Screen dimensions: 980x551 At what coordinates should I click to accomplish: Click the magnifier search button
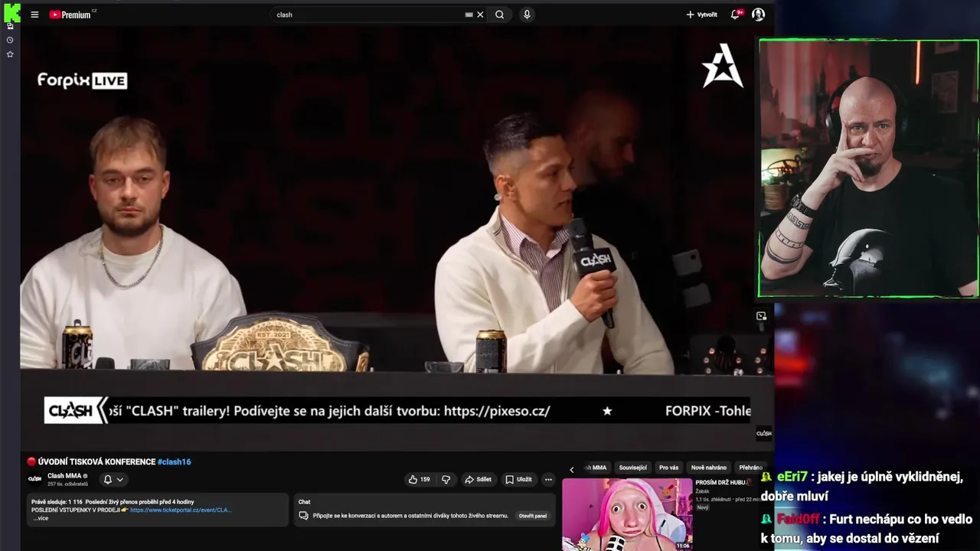click(x=500, y=15)
